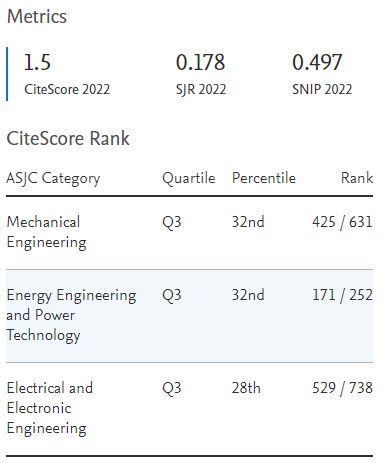Click the ASJC Category column header
This screenshot has height=463, width=381.
pos(53,178)
